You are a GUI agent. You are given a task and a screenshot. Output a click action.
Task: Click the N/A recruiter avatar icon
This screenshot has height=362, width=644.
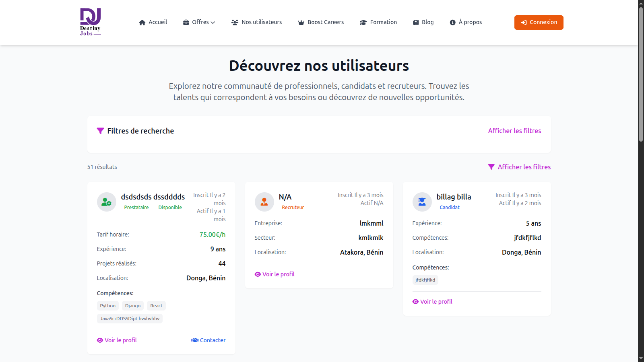coord(264,202)
